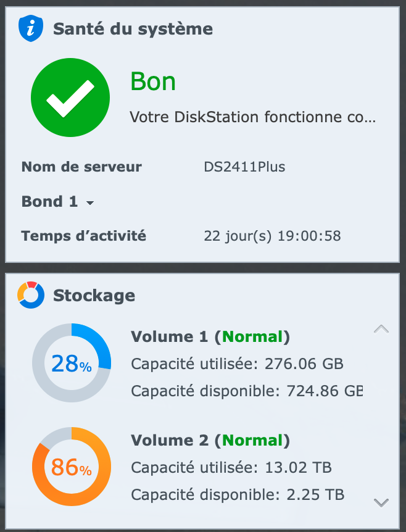Image resolution: width=406 pixels, height=532 pixels.
Task: Click the truncated DiskStation status message
Action: (x=252, y=117)
